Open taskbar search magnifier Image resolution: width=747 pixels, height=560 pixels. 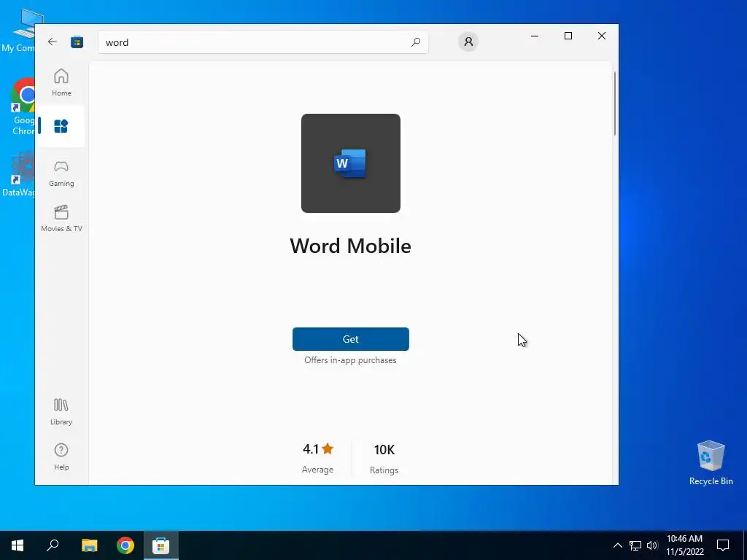[53, 545]
